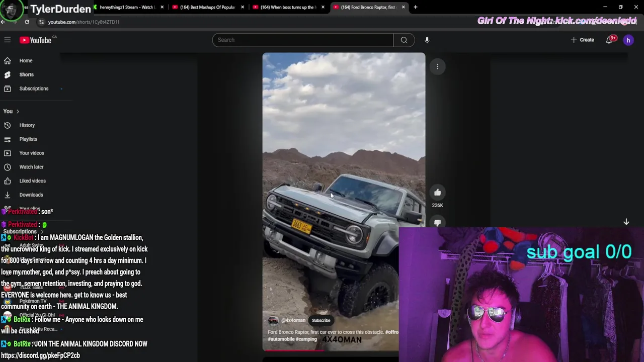Open the @4x4oman channel link
Image resolution: width=644 pixels, height=362 pixels.
coord(293,320)
